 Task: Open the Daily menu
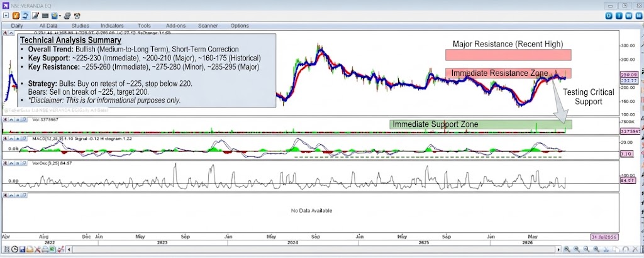point(17,26)
